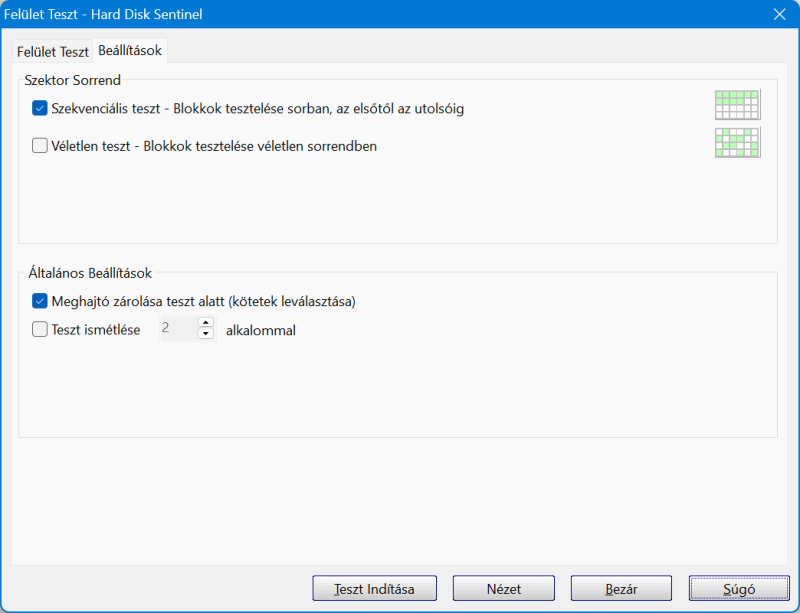Click the Véletlen teszt description label
Screen dimensions: 800x613
click(214, 146)
